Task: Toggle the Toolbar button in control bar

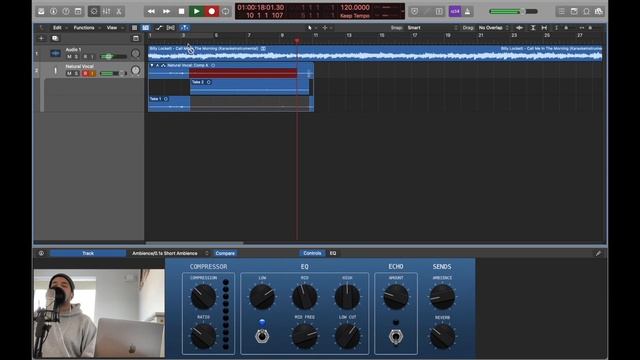Action: point(78,11)
